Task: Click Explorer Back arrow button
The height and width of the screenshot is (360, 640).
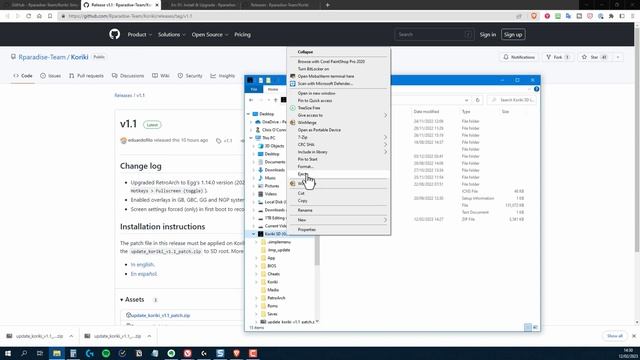Action: tap(251, 100)
